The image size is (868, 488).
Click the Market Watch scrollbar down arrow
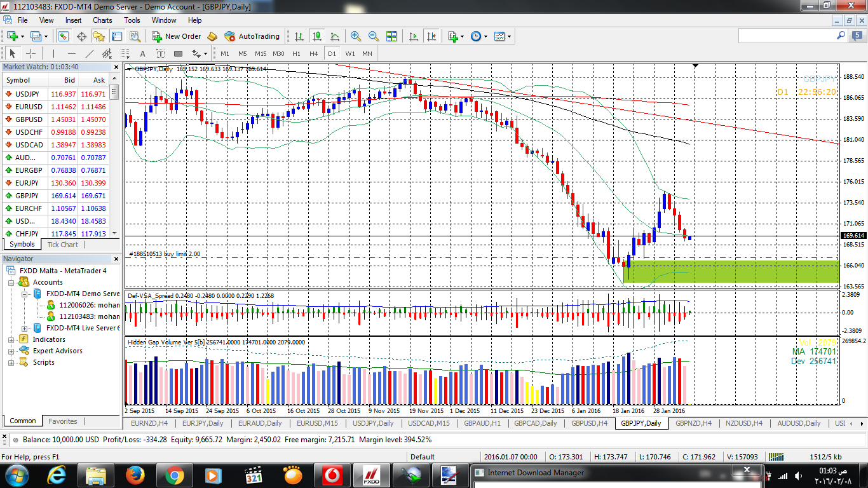[114, 234]
